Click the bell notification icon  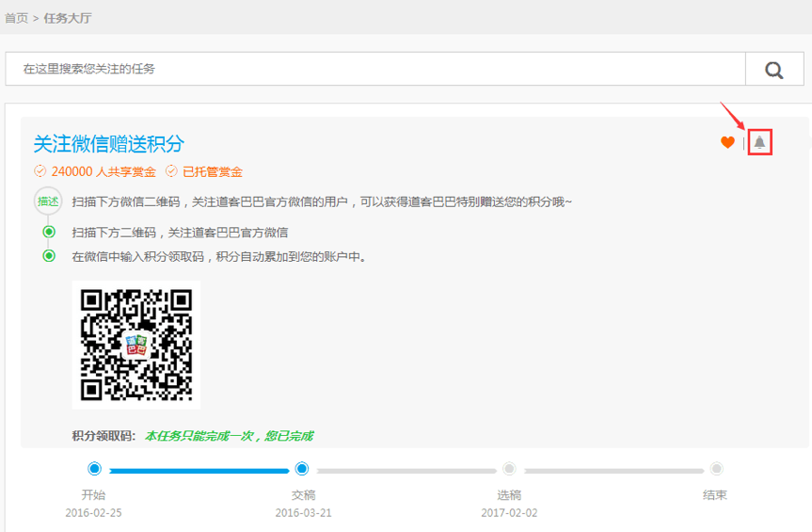[x=760, y=142]
